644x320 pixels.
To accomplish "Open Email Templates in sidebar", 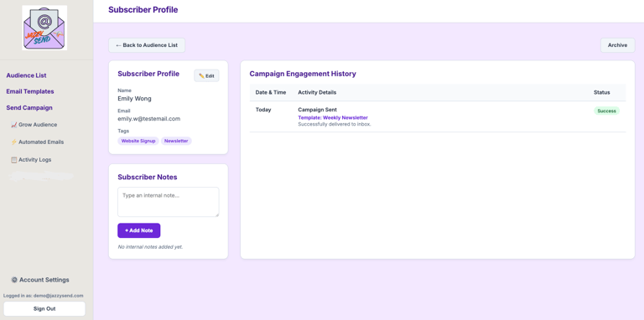I will [30, 91].
